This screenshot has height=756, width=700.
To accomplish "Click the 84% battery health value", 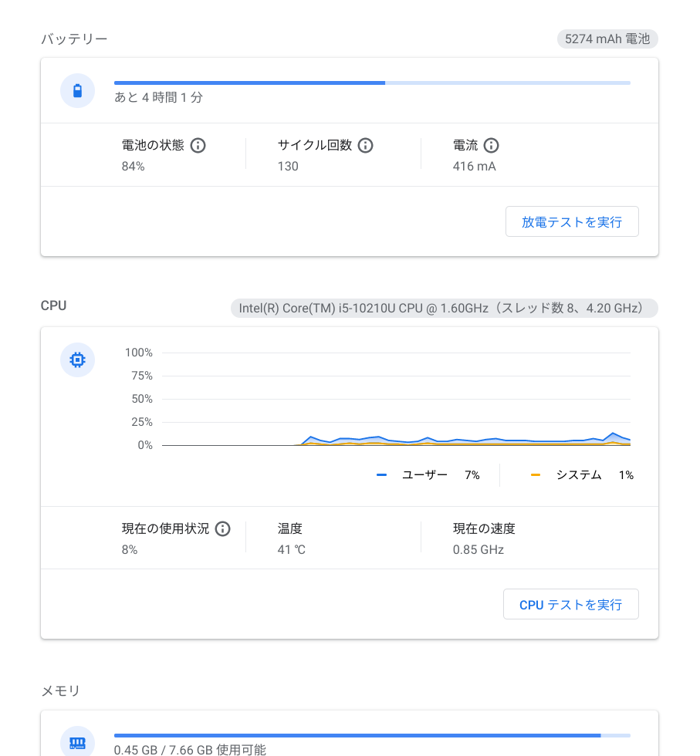I will [134, 167].
